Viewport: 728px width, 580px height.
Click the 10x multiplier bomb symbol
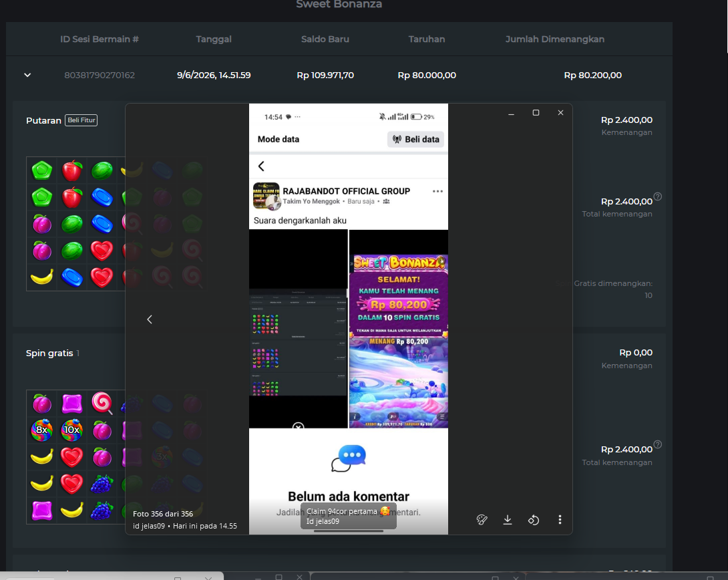pyautogui.click(x=72, y=430)
